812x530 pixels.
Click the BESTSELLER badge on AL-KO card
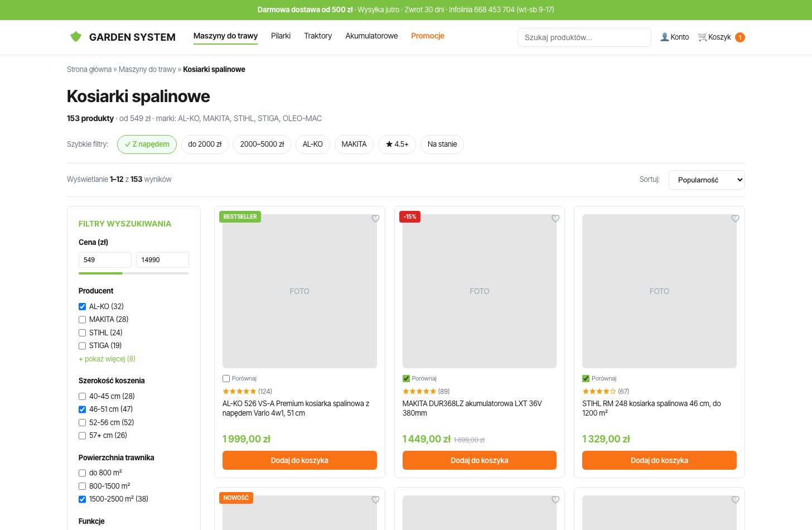[x=240, y=216]
